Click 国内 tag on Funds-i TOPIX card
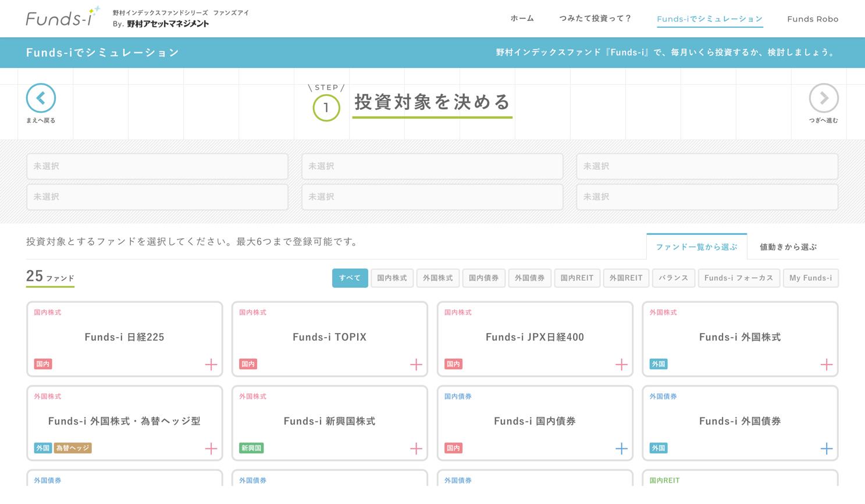This screenshot has width=865, height=504. tap(248, 364)
